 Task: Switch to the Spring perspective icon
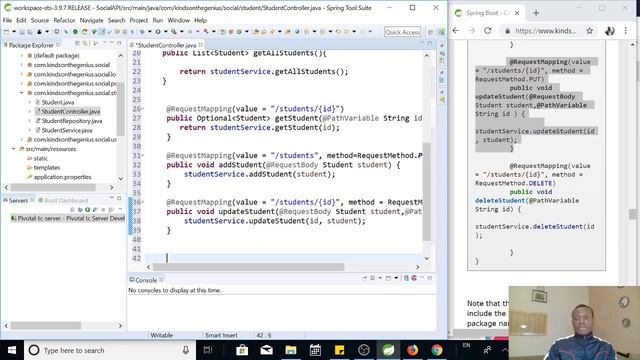click(441, 32)
